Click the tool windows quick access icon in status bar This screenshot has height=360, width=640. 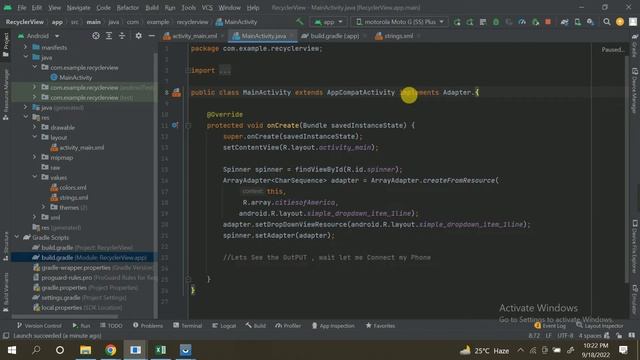coord(6,336)
